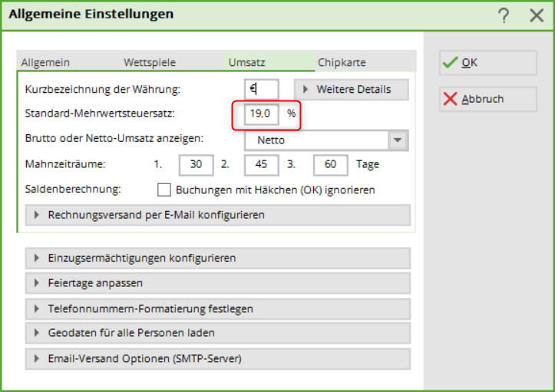Click the currency abbreviation field
555x392 pixels.
(x=262, y=89)
